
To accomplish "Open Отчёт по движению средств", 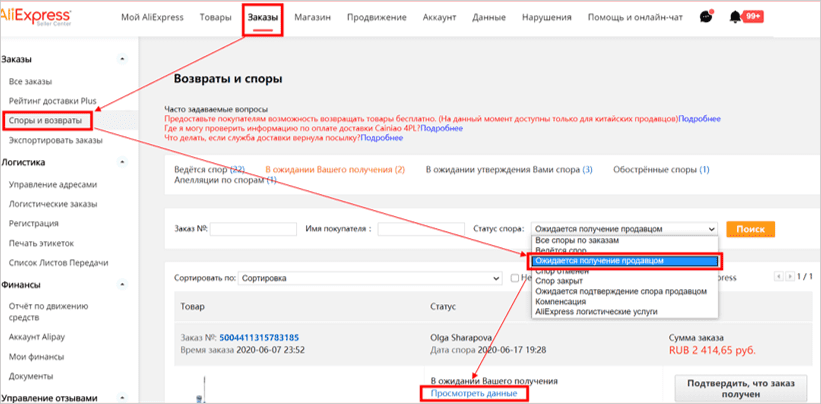I will (x=48, y=312).
